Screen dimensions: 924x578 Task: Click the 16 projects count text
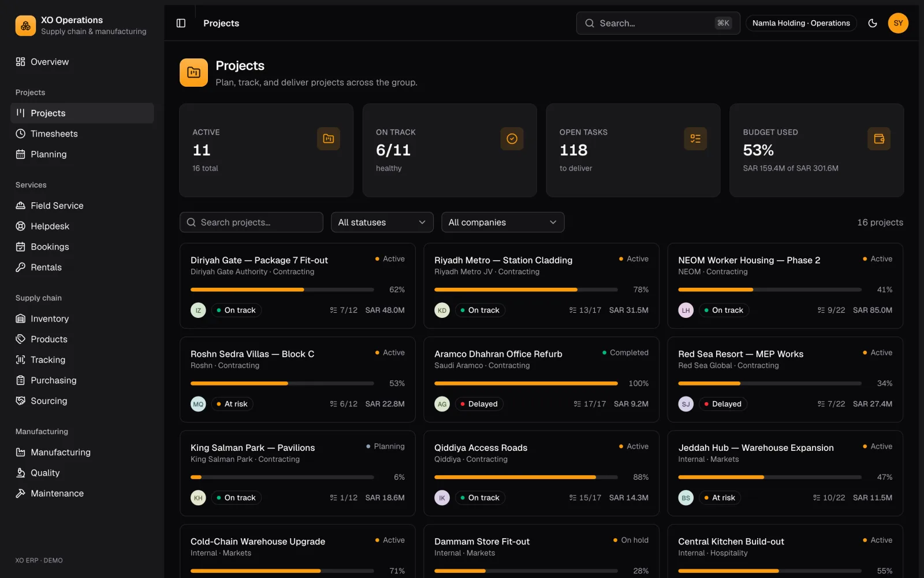pos(880,223)
